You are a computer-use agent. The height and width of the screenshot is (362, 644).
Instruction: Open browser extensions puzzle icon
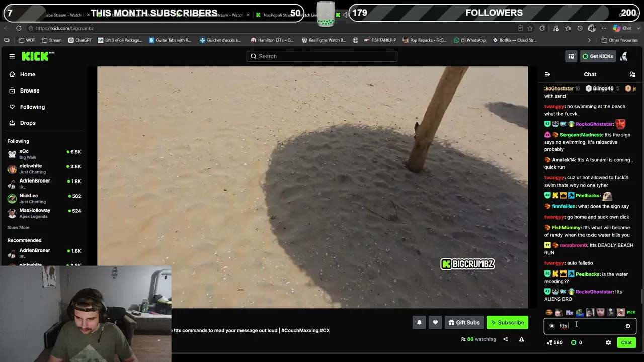(542, 28)
